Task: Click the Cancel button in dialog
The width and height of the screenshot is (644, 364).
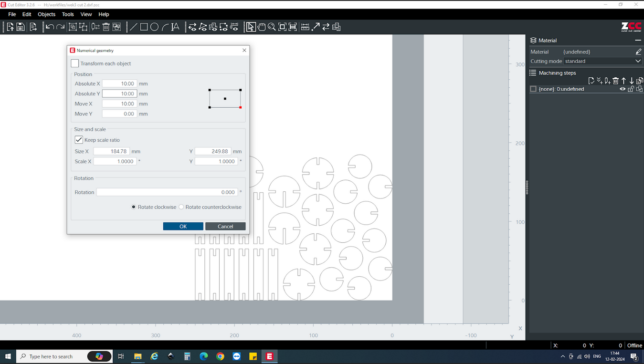Action: (x=225, y=226)
